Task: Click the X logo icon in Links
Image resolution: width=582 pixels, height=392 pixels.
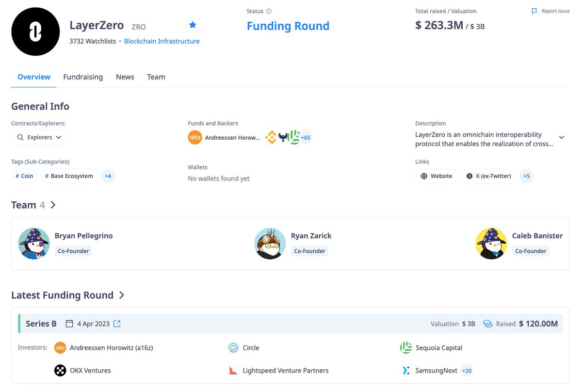Action: [469, 176]
